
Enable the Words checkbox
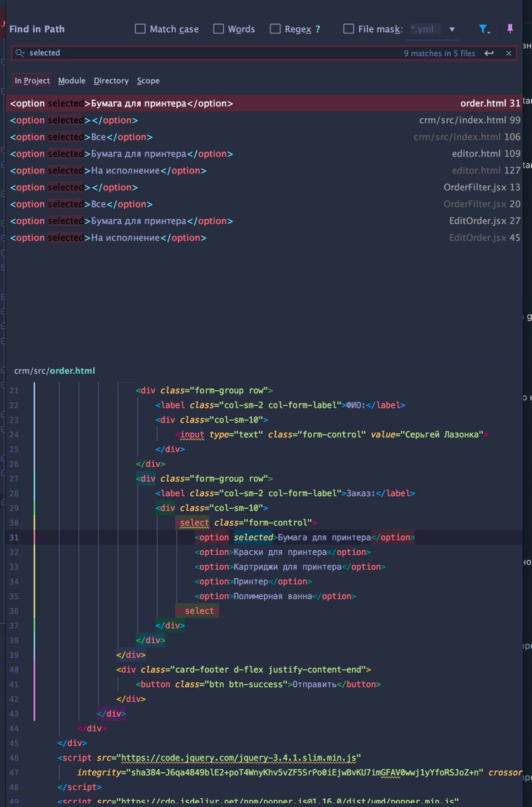[x=219, y=29]
